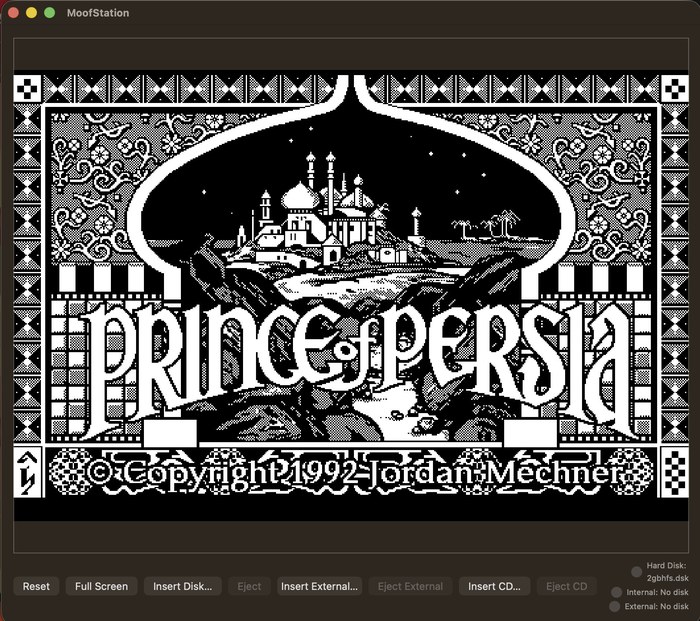
Task: Click the Hard Disk status indicator light
Action: (637, 572)
